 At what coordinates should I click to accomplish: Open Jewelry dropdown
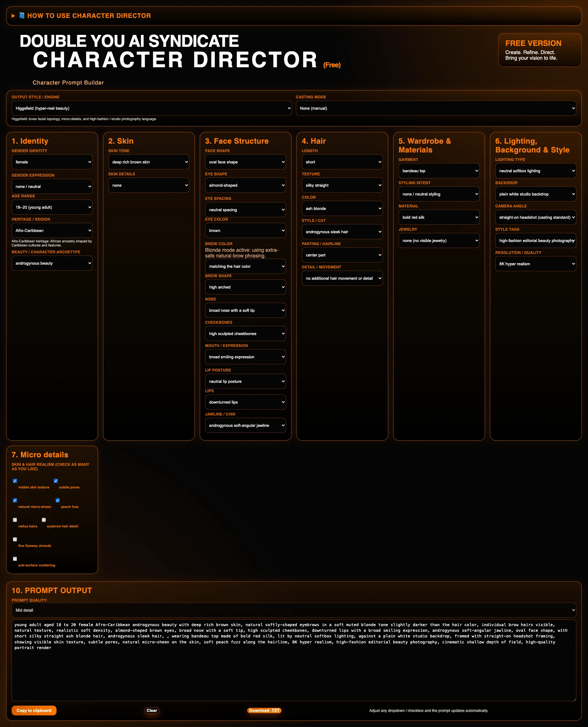[x=438, y=241]
